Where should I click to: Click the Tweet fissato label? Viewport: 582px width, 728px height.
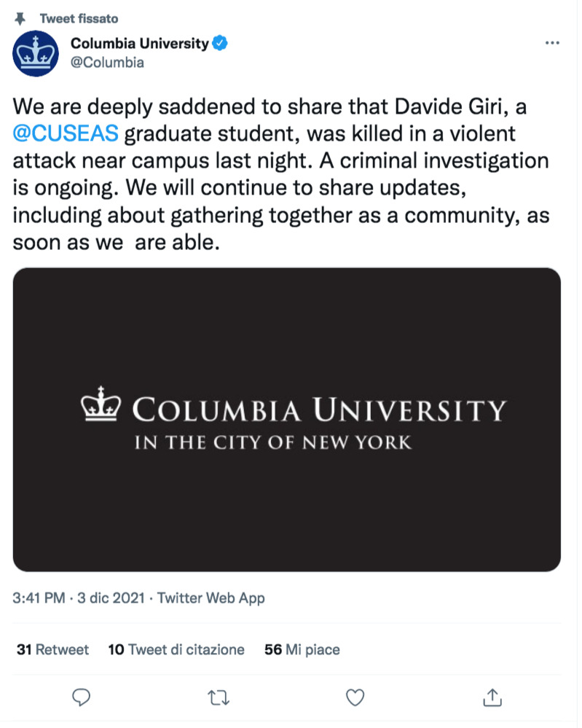[79, 17]
